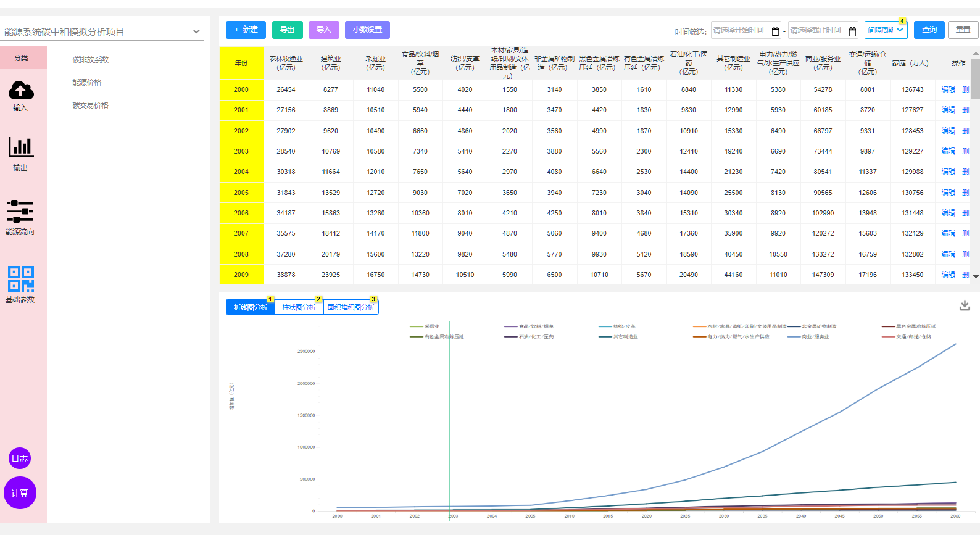Open the 能源流向 sliders section

[x=20, y=217]
